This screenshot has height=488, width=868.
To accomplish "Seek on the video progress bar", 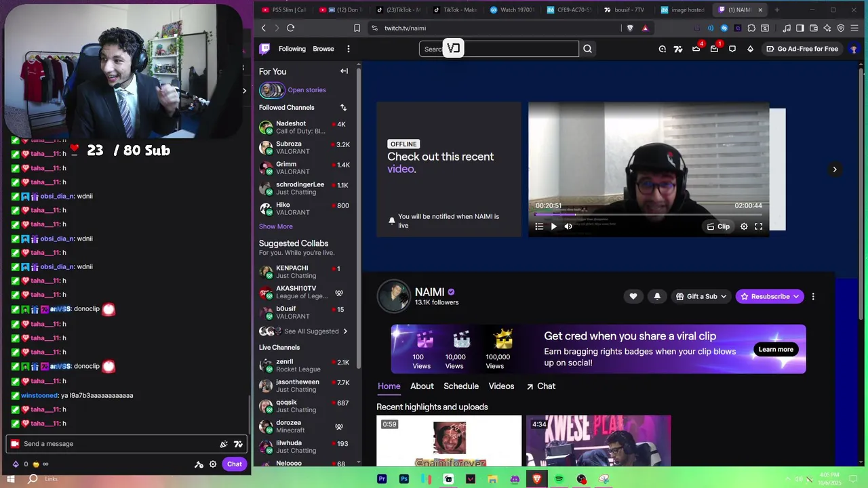I will point(648,214).
